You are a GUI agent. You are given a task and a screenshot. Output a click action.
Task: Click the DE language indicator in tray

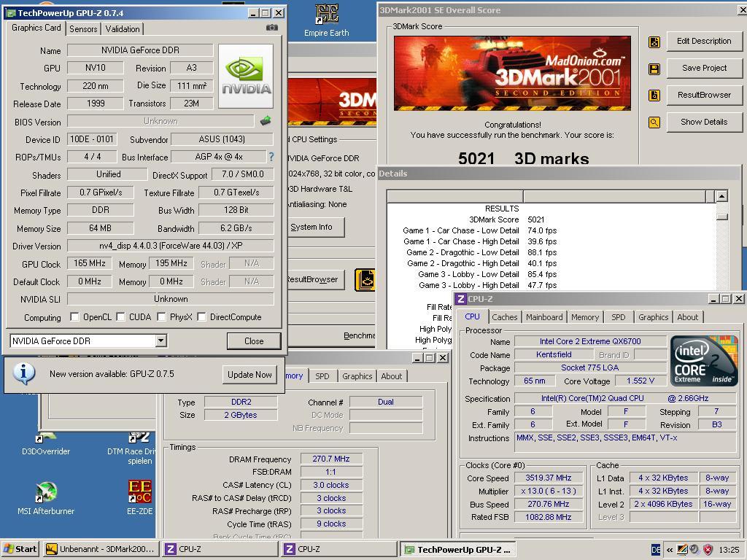point(656,550)
